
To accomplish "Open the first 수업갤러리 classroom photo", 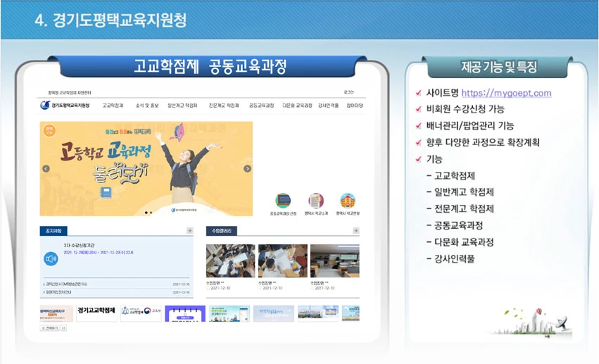I will tap(230, 261).
